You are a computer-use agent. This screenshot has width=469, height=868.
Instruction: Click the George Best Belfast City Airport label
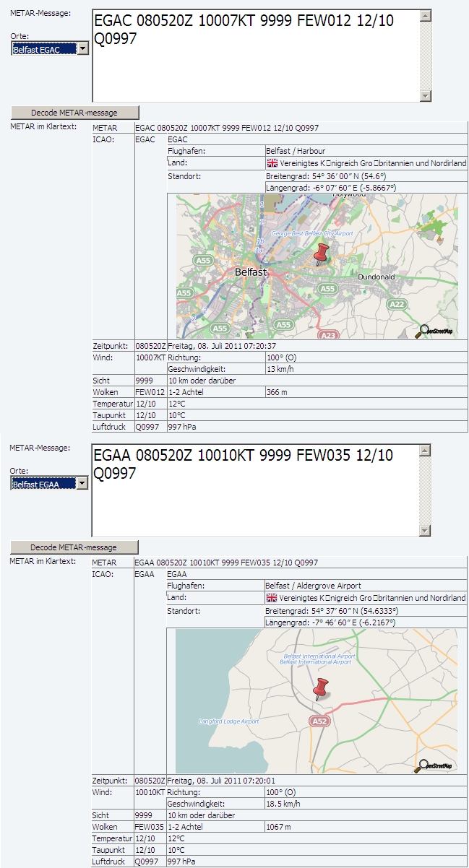[312, 234]
